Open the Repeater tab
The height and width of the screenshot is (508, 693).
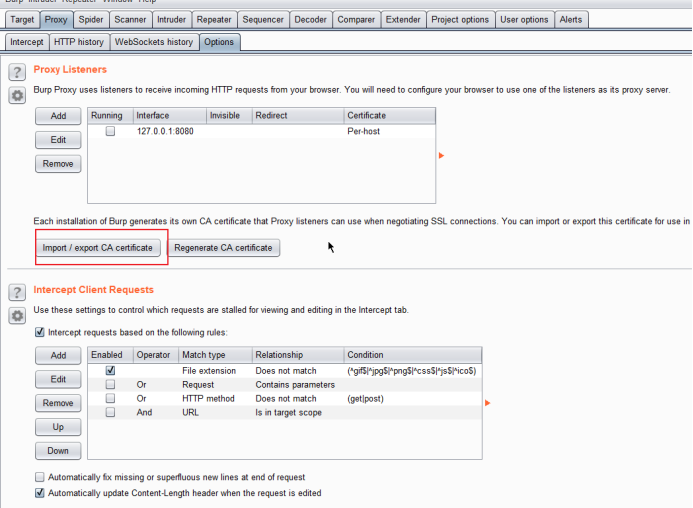coord(214,20)
